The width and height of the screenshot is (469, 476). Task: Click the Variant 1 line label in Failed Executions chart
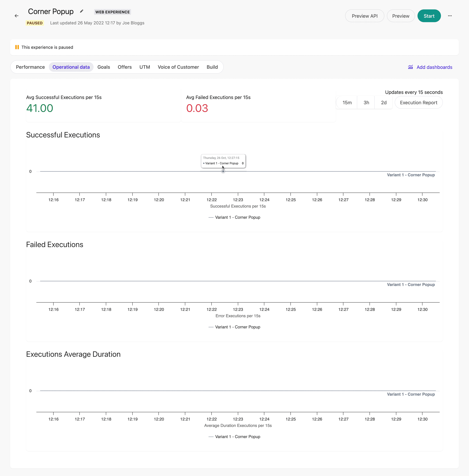point(411,285)
